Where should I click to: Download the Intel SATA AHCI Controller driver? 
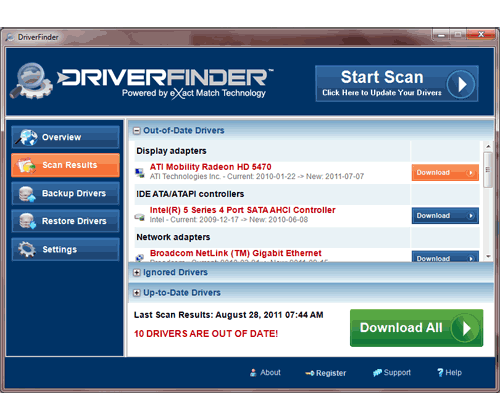click(445, 216)
